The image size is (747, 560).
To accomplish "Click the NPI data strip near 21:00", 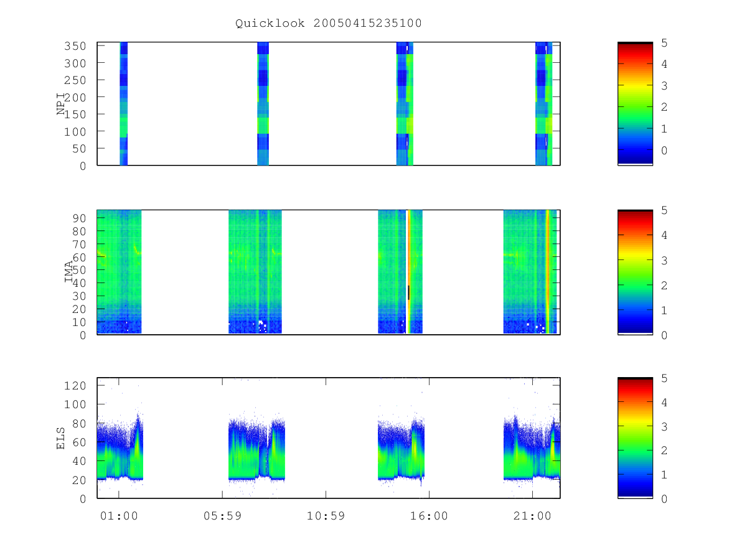I will (543, 103).
